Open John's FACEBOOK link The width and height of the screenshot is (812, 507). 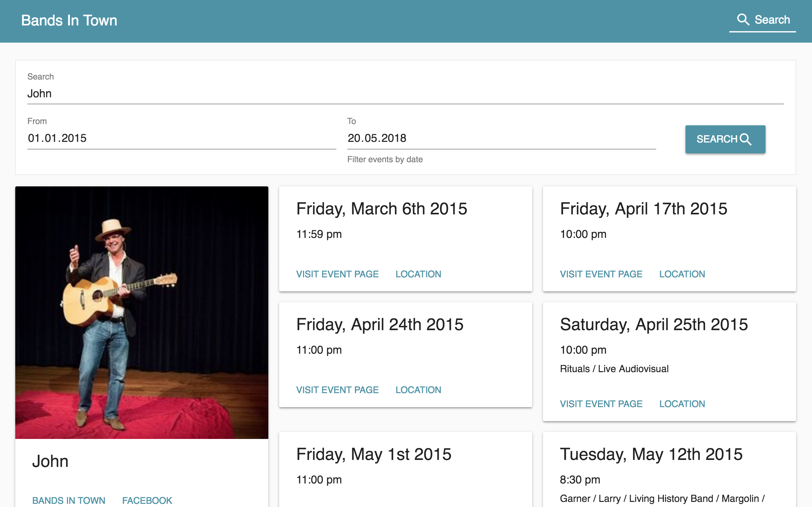(x=147, y=500)
